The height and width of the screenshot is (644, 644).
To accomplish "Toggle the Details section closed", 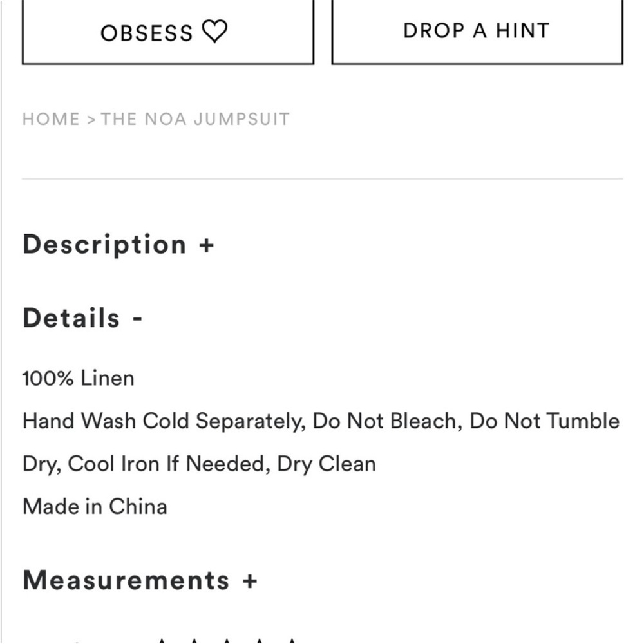I will click(x=135, y=317).
